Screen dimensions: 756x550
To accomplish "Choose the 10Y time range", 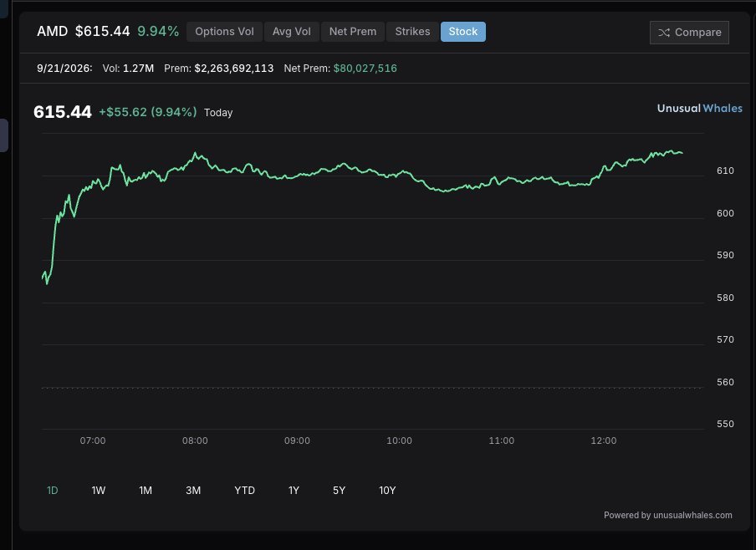I will point(387,491).
